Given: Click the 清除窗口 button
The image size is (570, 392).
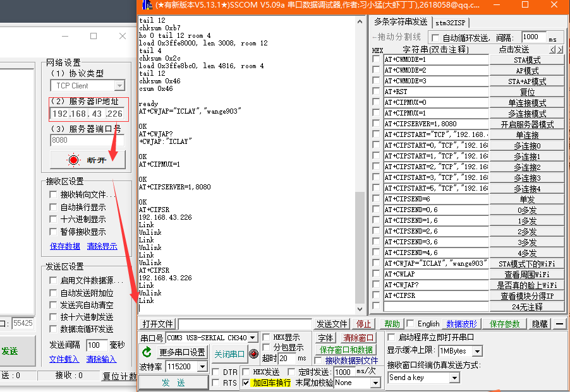Looking at the screenshot, I should (358, 338).
